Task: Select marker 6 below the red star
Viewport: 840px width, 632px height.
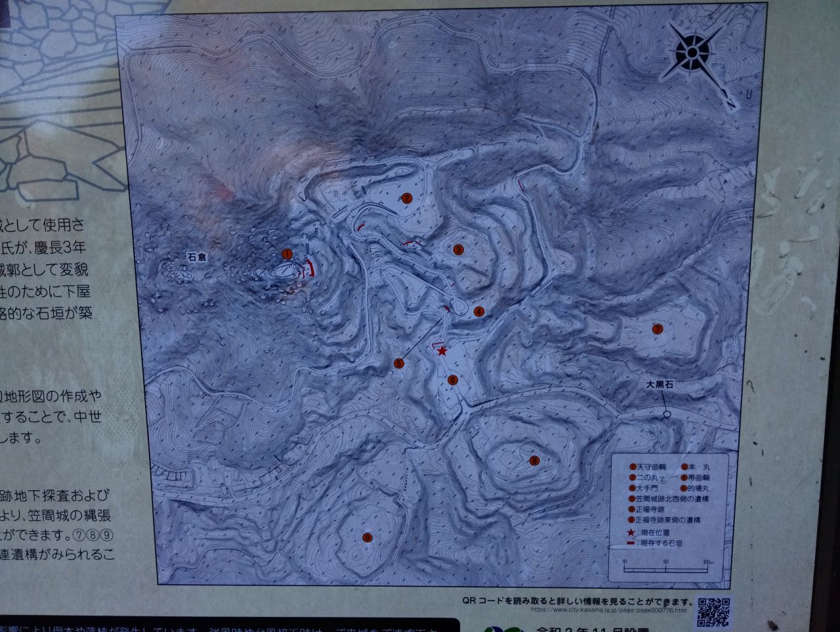Action: (452, 379)
